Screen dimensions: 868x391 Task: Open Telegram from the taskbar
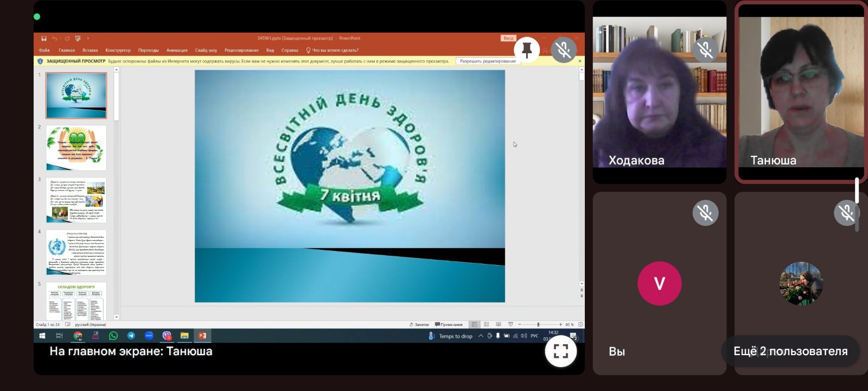pos(131,336)
